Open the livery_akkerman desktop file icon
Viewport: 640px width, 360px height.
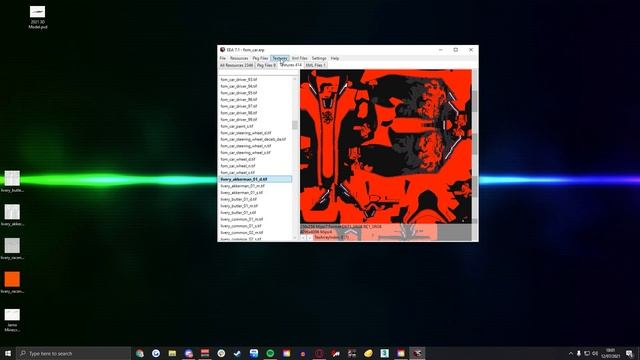[12, 215]
